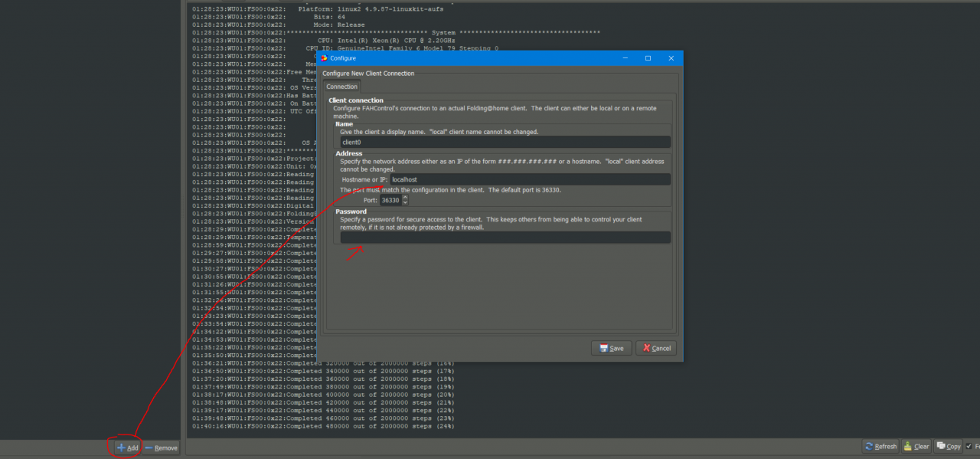Viewport: 980px width, 459px height.
Task: Click the Hostname or IP field
Action: 531,179
